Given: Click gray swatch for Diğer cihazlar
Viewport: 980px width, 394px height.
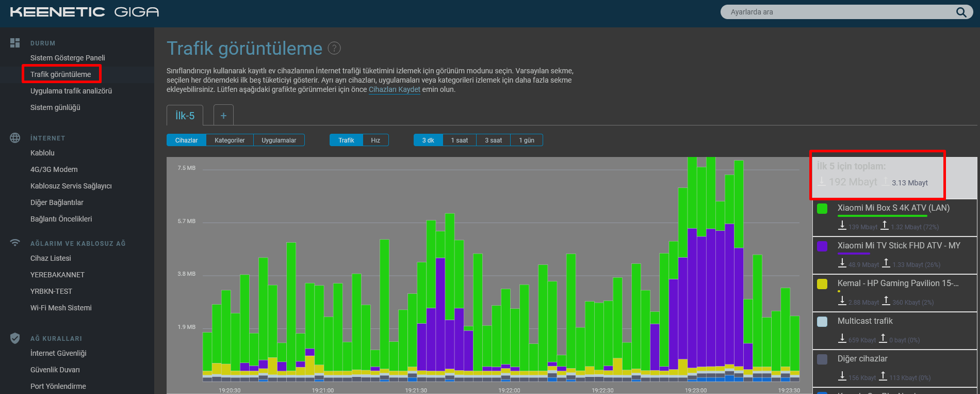Looking at the screenshot, I should coord(822,359).
